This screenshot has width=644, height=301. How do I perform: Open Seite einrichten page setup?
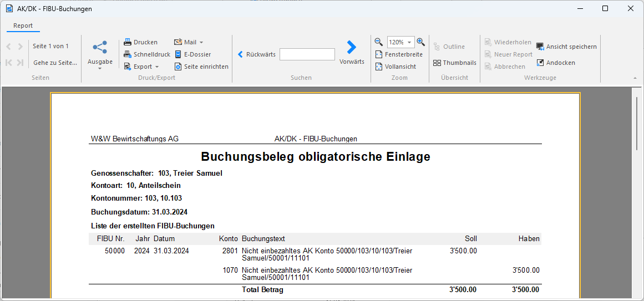pos(201,67)
